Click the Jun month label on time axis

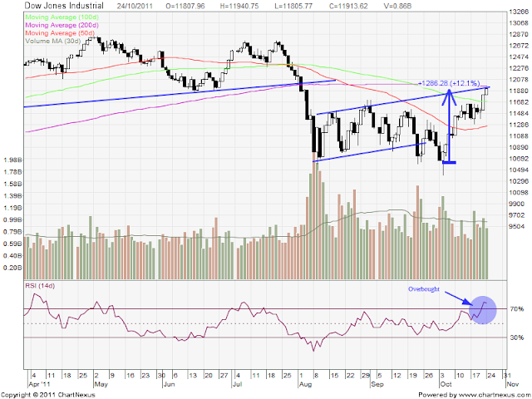169,384
